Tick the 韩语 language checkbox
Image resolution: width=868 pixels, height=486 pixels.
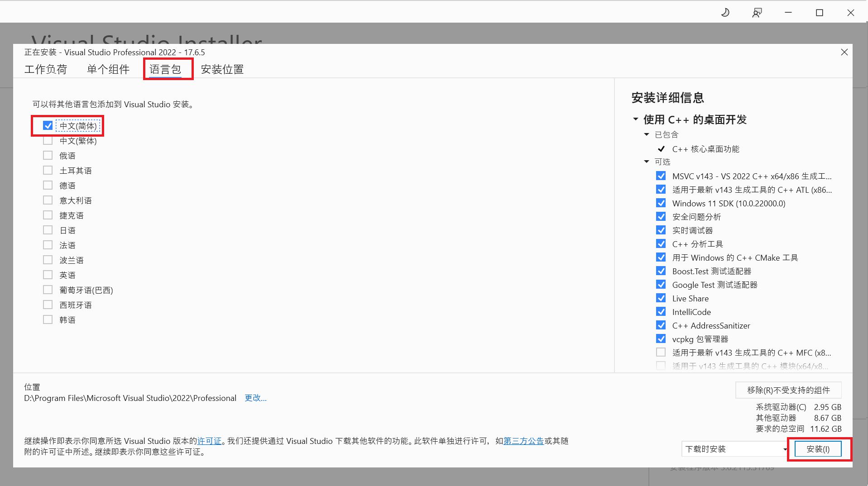tap(48, 320)
